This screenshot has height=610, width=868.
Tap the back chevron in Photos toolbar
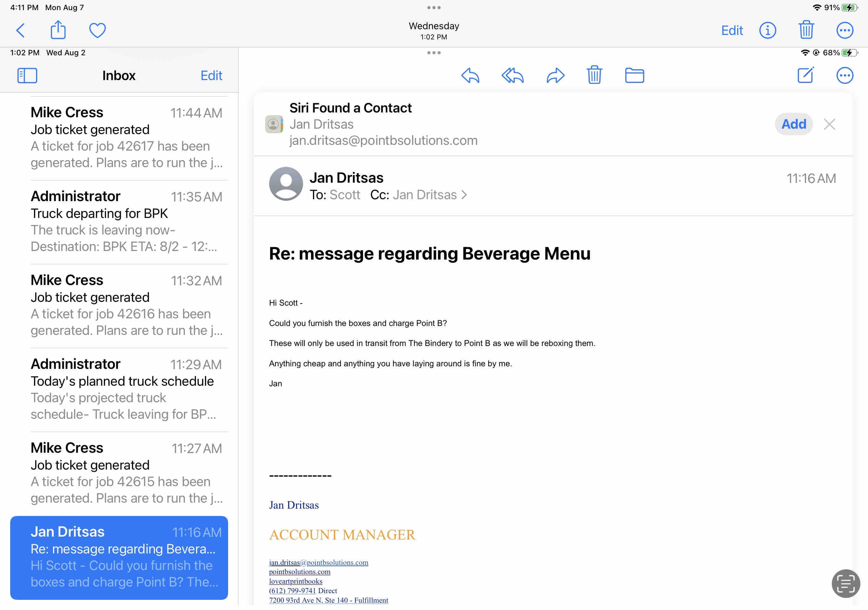click(21, 30)
